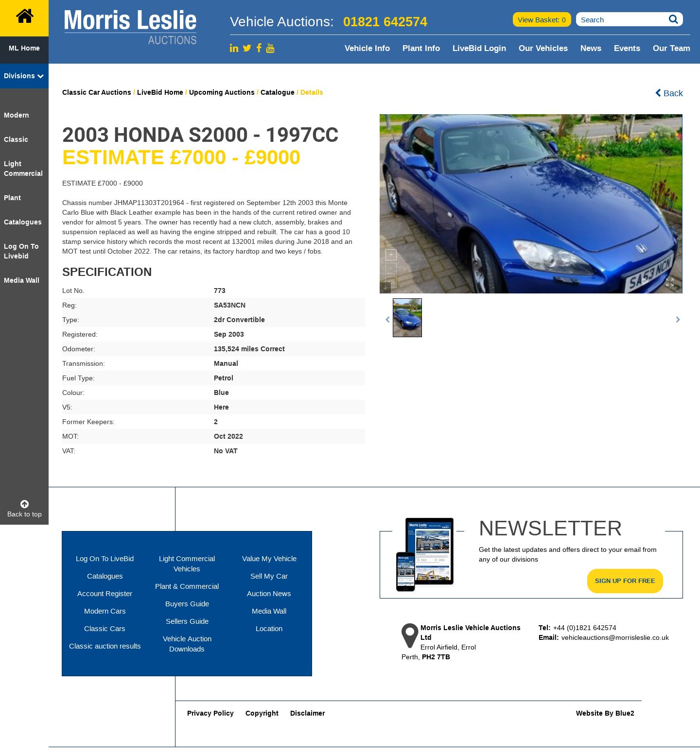Open footer Account Register link
This screenshot has height=754, width=700.
105,594
